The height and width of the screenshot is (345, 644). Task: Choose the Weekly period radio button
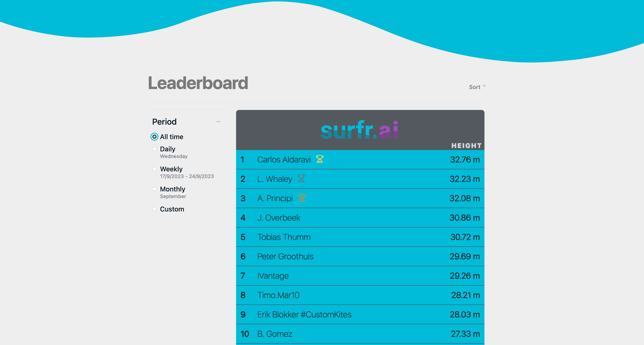(x=154, y=169)
